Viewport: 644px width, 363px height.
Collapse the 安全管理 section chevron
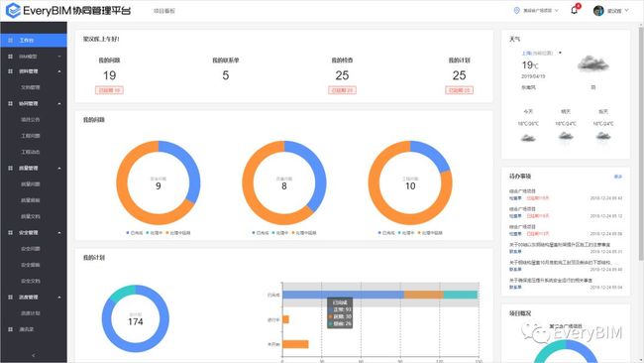[59, 233]
